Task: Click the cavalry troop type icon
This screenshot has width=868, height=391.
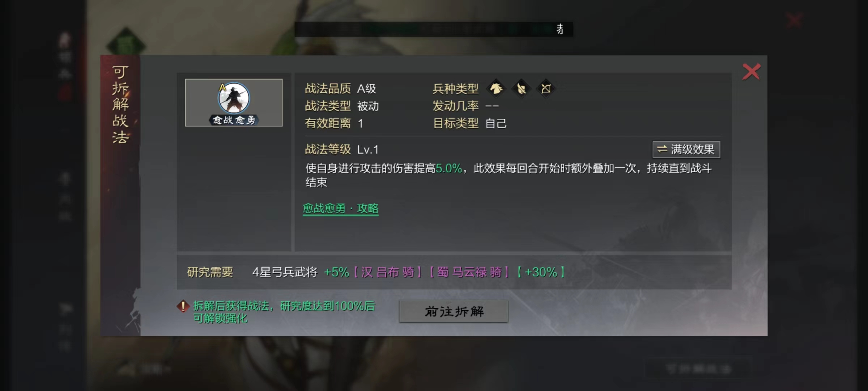Action: (496, 88)
